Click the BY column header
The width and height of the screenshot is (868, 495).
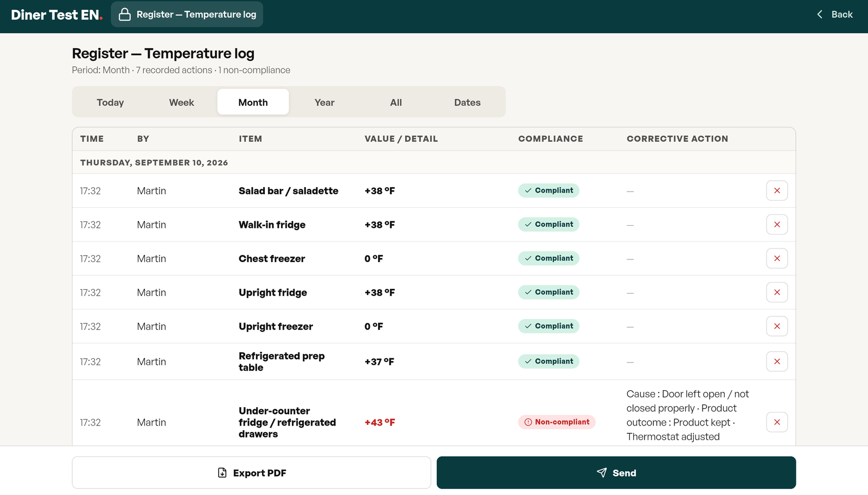[143, 139]
